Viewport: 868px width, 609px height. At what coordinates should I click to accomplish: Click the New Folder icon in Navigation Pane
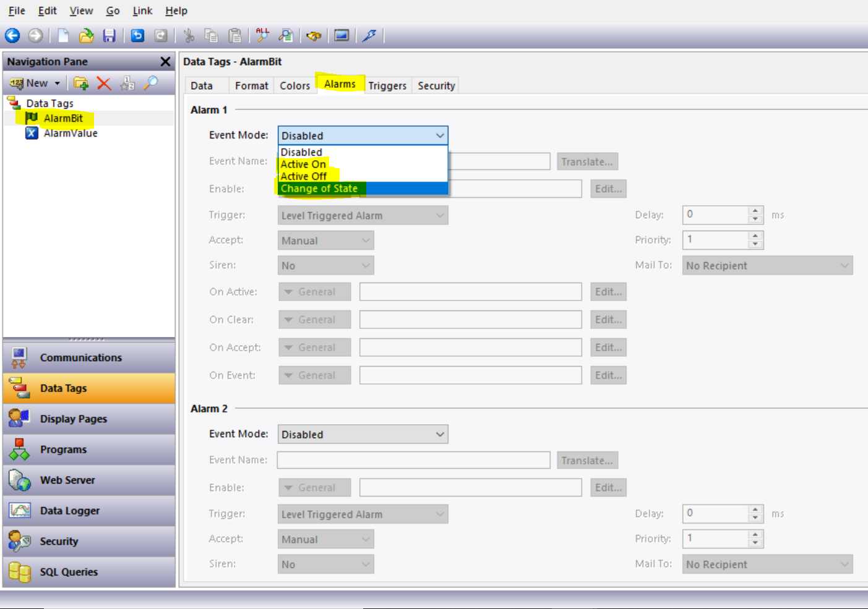80,83
